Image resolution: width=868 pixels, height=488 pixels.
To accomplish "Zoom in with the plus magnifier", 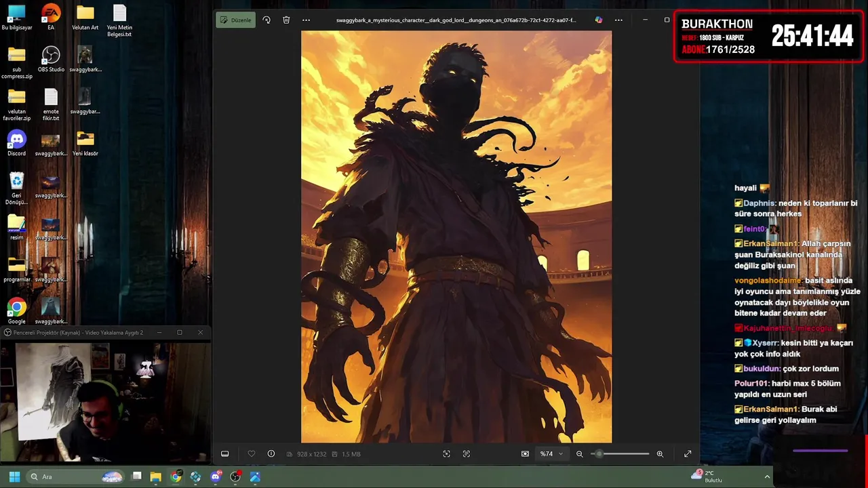I will (660, 453).
